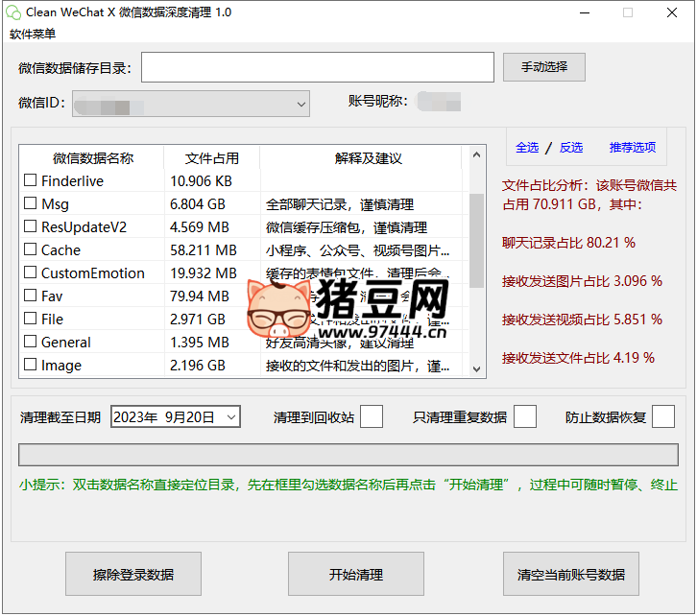Select the 2.971 GB size cell
Image resolution: width=697 pixels, height=616 pixels.
click(198, 320)
